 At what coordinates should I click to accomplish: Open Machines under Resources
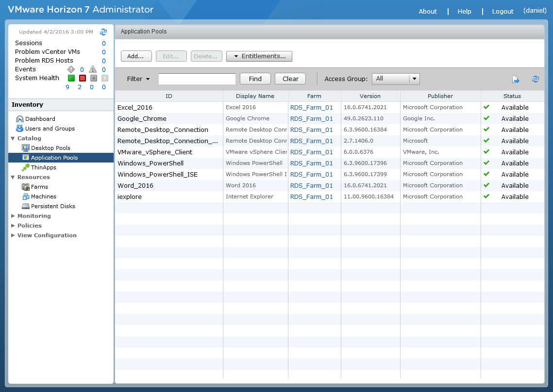coord(43,196)
